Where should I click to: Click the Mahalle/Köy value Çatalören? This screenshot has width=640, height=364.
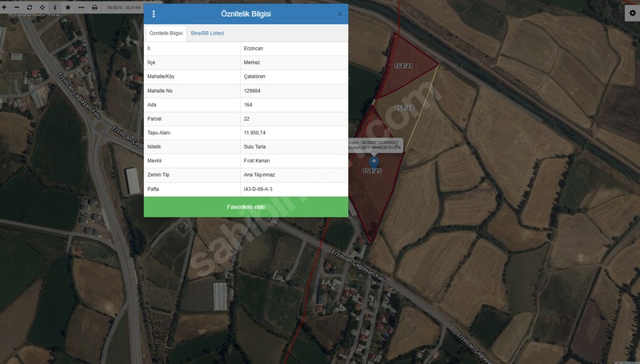point(254,76)
